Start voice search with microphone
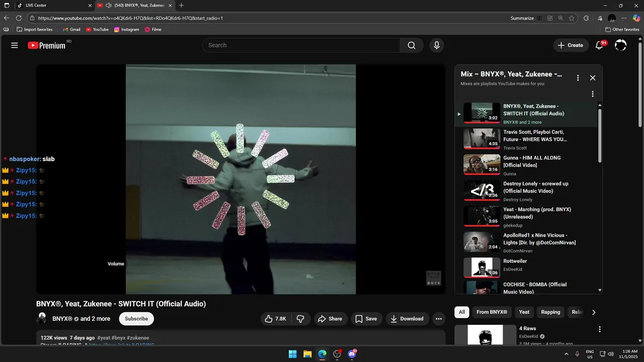 [436, 45]
